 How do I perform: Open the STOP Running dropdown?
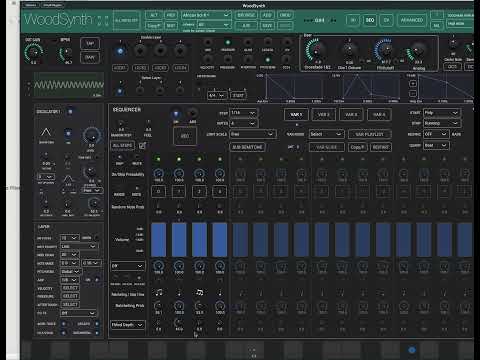(442, 123)
